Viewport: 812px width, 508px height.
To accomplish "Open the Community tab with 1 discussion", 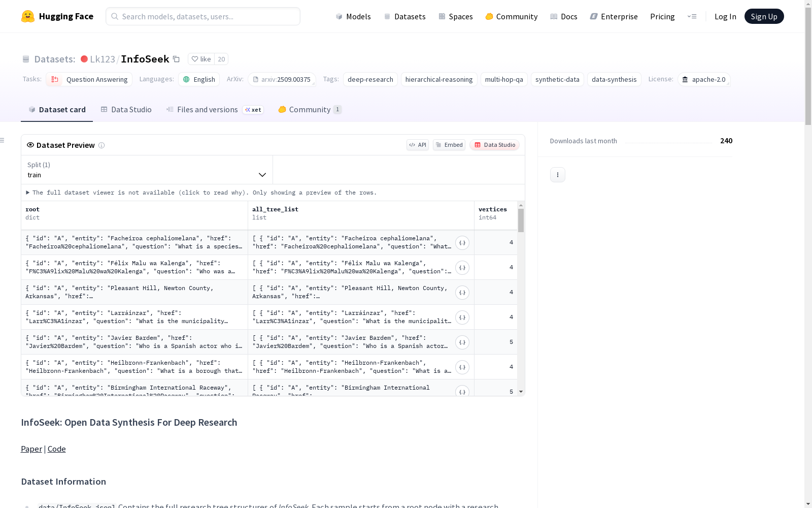I will click(310, 110).
